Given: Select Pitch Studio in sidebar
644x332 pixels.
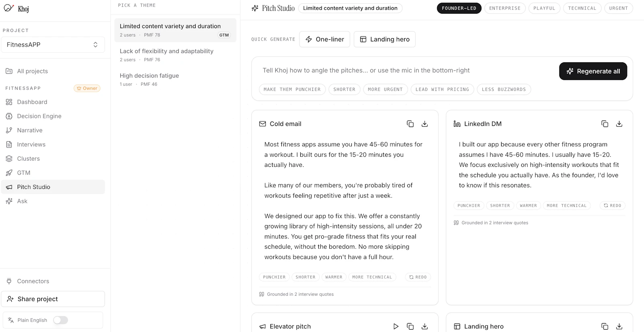Looking at the screenshot, I should tap(53, 187).
